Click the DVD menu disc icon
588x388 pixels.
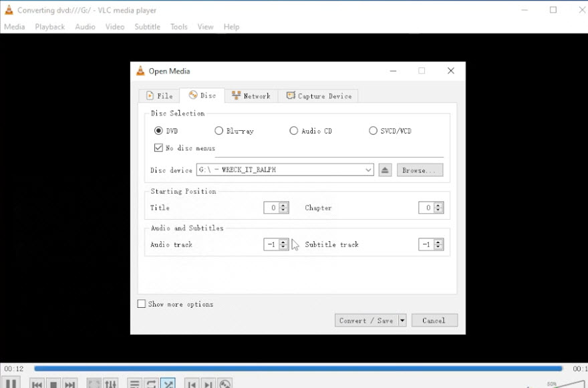pyautogui.click(x=225, y=384)
